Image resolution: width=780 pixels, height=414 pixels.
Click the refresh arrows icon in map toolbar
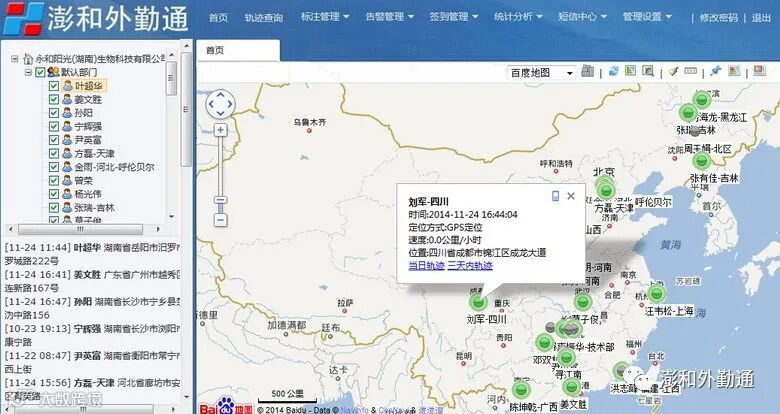(613, 71)
